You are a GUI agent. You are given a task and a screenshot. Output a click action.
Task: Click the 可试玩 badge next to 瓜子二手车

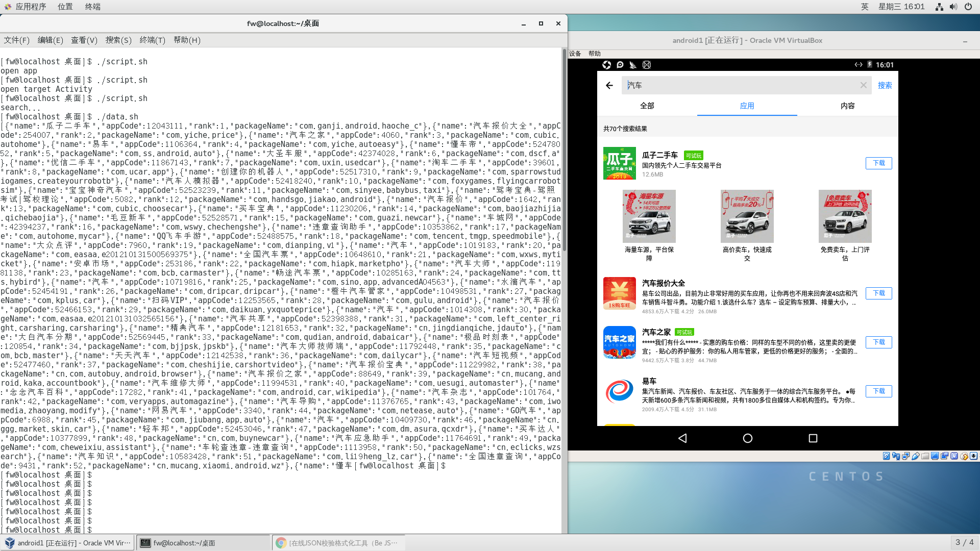694,156
